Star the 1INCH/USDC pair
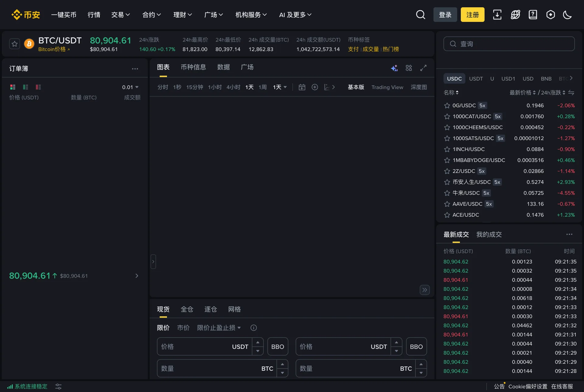 click(x=447, y=149)
